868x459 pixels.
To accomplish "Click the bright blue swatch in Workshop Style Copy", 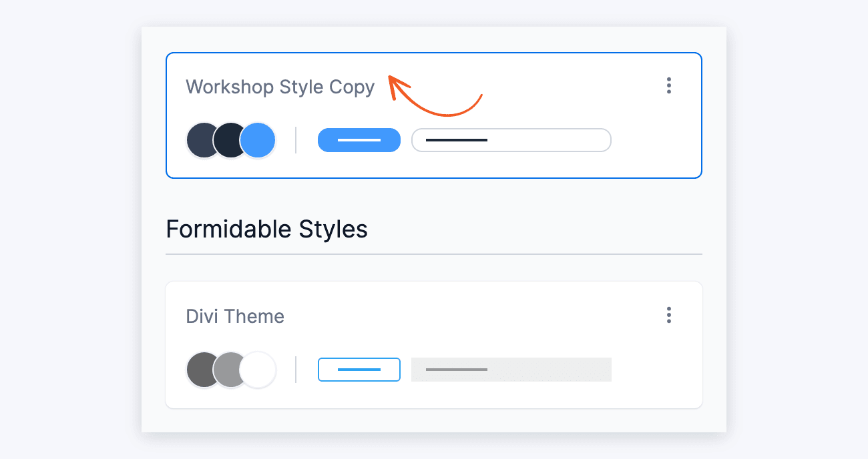I will tap(258, 140).
